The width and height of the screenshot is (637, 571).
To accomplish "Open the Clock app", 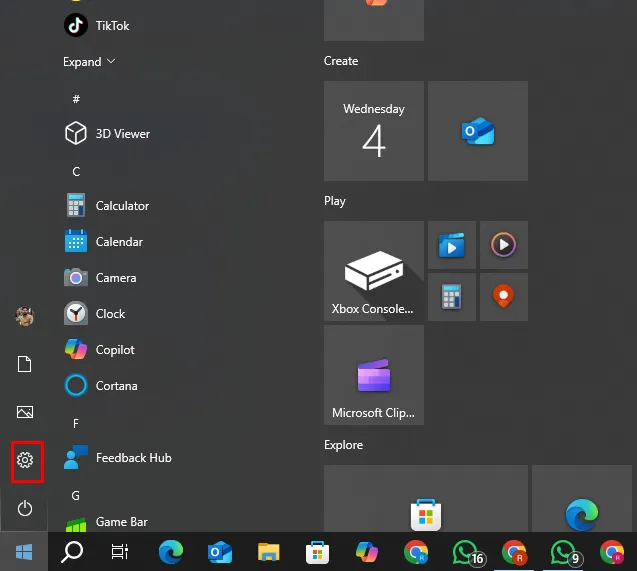I will coord(95,314).
